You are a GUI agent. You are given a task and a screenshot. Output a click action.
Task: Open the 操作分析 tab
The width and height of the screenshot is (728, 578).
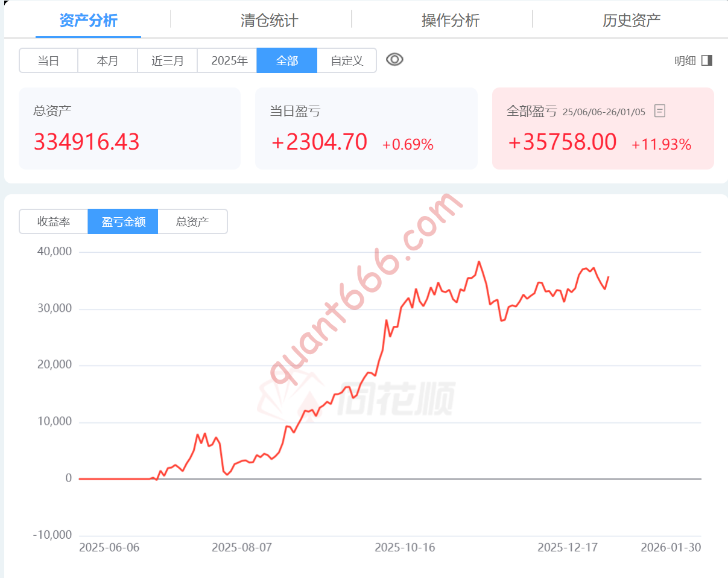(x=449, y=20)
